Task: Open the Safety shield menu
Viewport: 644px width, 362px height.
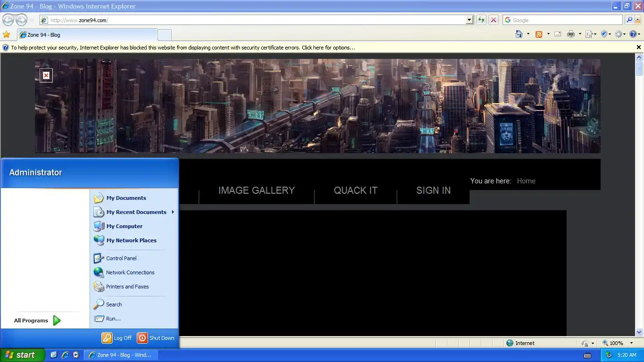Action: click(x=606, y=34)
